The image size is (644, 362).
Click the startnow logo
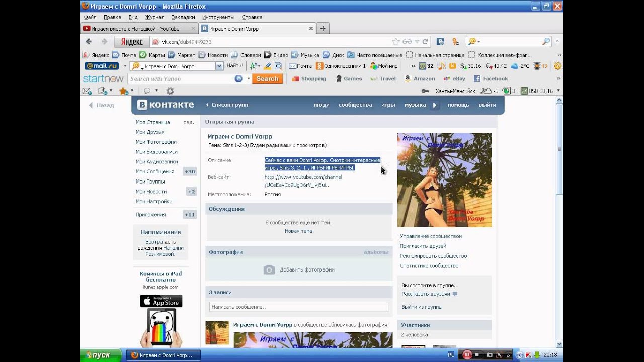pos(103,79)
